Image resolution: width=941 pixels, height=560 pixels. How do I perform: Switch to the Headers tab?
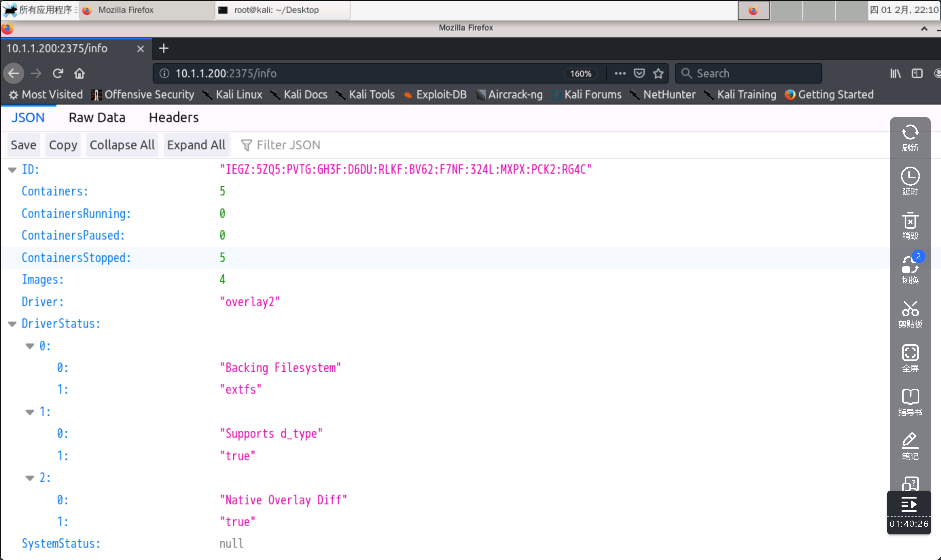[x=173, y=118]
